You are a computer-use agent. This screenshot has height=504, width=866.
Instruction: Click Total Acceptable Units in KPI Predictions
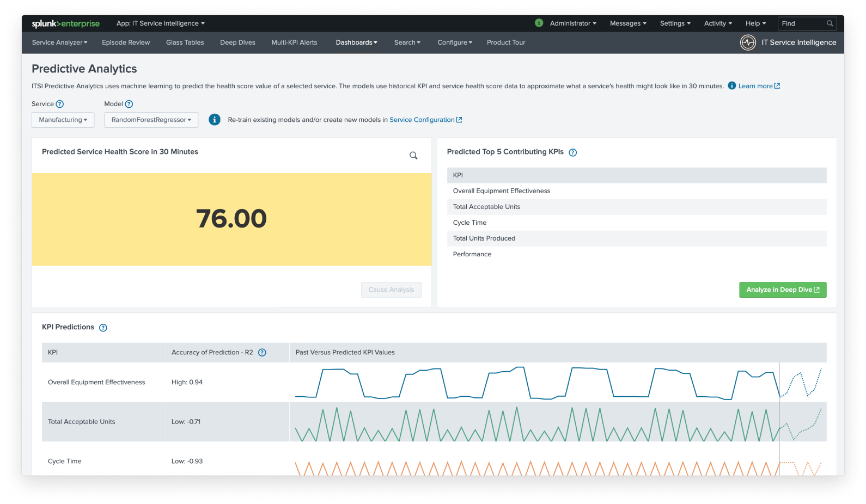pyautogui.click(x=82, y=422)
